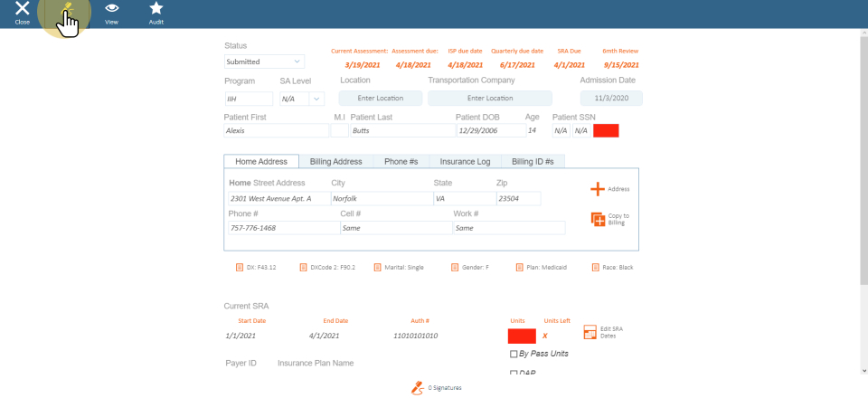The height and width of the screenshot is (398, 868).
Task: Open the Edit SRA Dates calendar icon
Action: (x=590, y=333)
